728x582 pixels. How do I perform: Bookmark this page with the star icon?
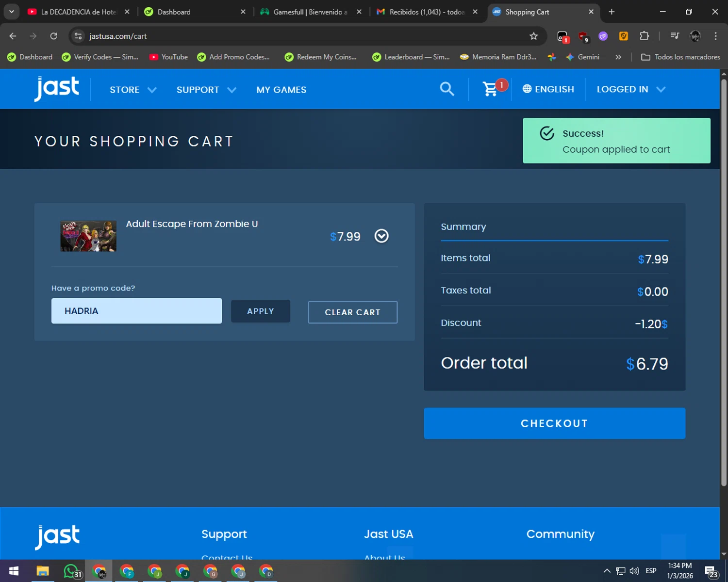(x=534, y=36)
